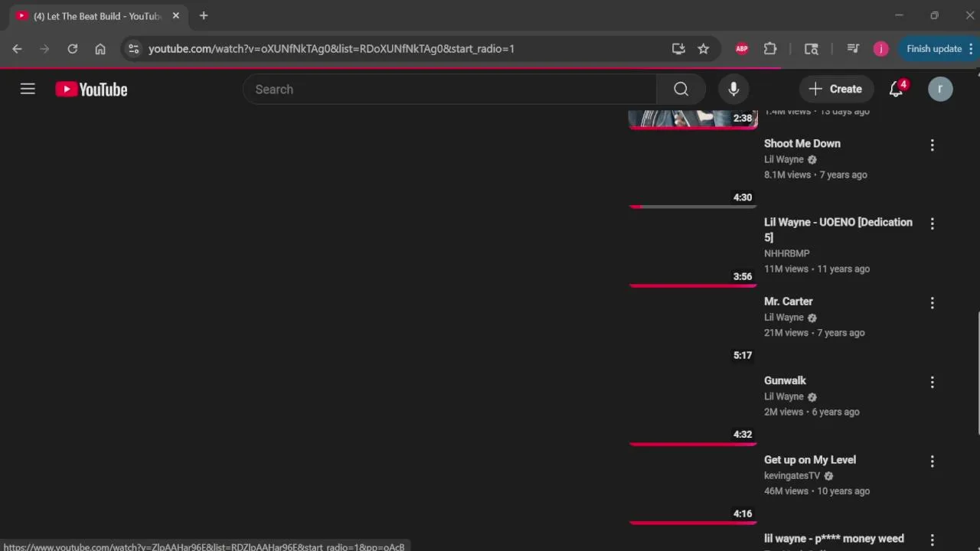
Task: Open options menu for Mr. Carter
Action: click(932, 303)
